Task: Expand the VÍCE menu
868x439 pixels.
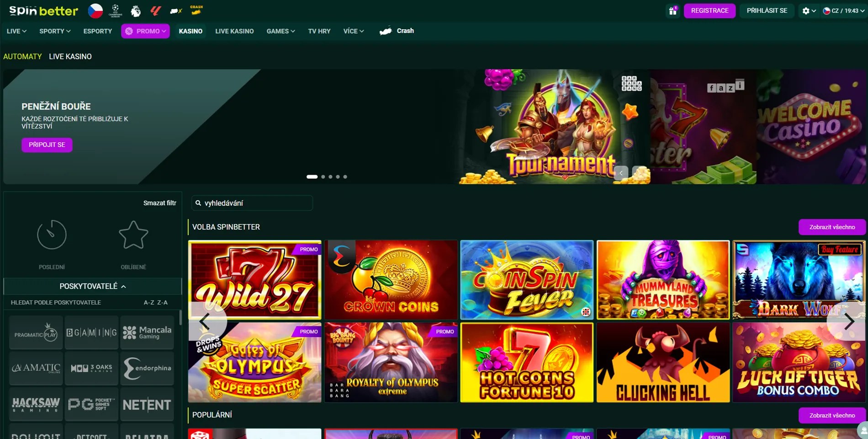Action: 354,31
